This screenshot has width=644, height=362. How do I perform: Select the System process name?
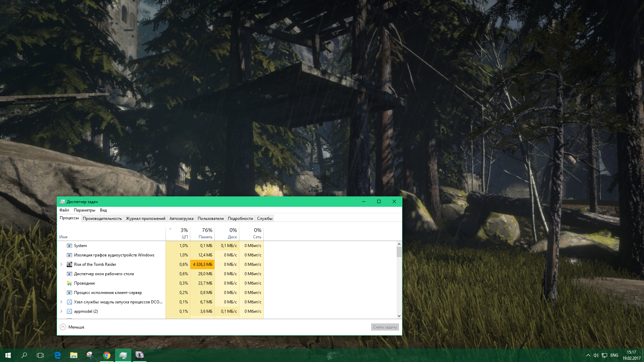click(81, 246)
